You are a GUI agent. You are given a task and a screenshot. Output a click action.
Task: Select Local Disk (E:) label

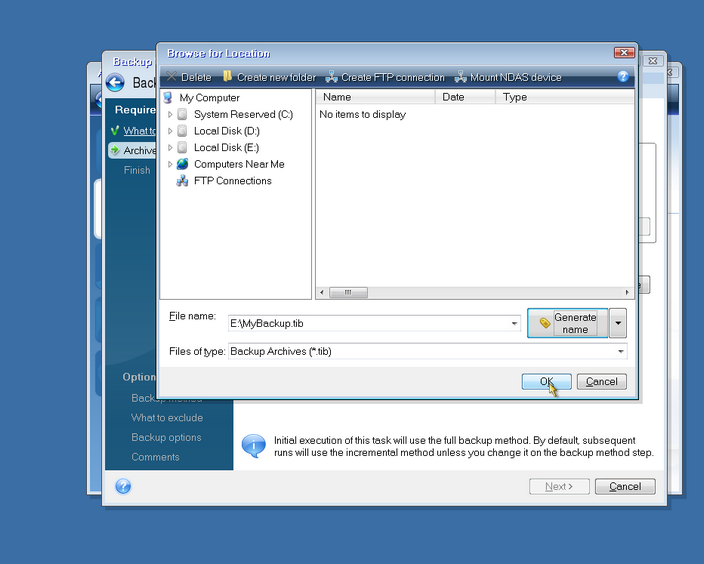[x=226, y=147]
